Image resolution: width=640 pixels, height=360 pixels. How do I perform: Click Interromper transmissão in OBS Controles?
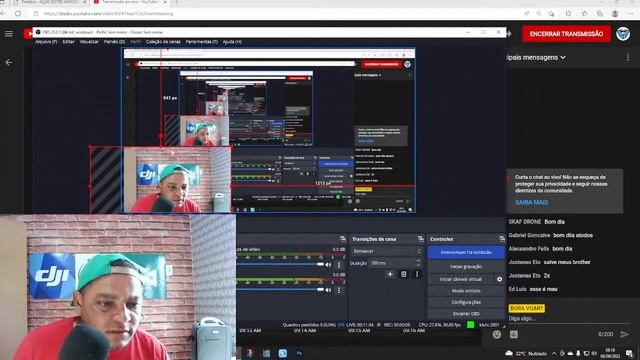click(466, 252)
